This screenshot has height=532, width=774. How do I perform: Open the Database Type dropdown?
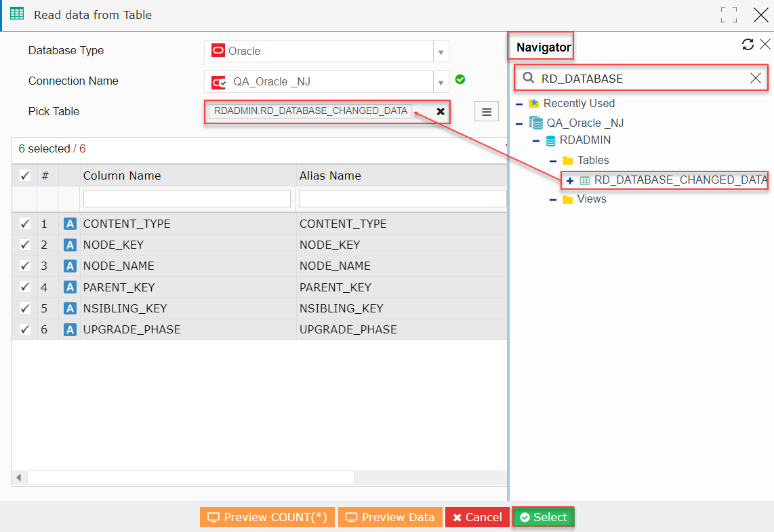click(441, 51)
